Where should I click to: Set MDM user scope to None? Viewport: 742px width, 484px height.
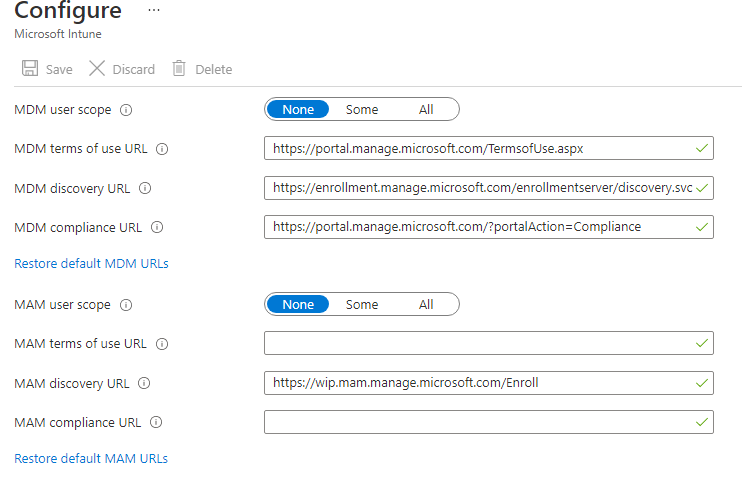[x=298, y=109]
